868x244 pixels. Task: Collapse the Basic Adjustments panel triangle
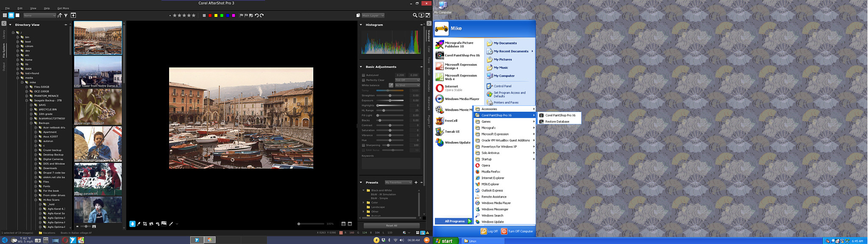[361, 67]
